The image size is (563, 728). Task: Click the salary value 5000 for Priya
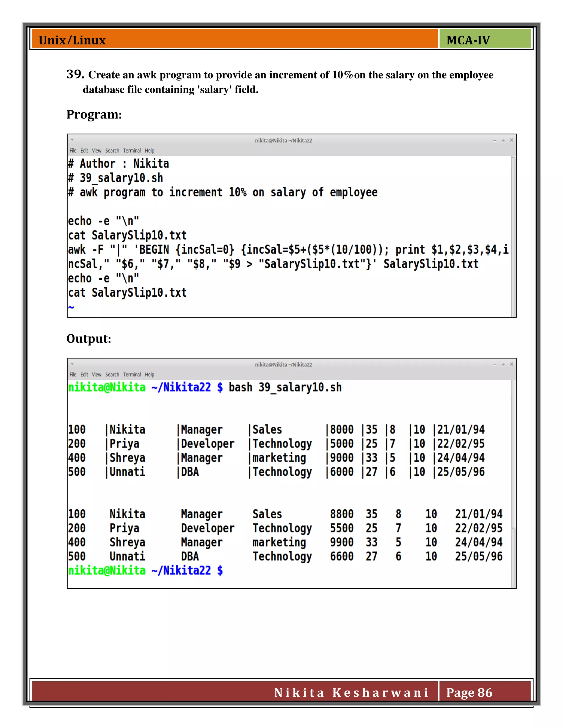click(x=341, y=444)
